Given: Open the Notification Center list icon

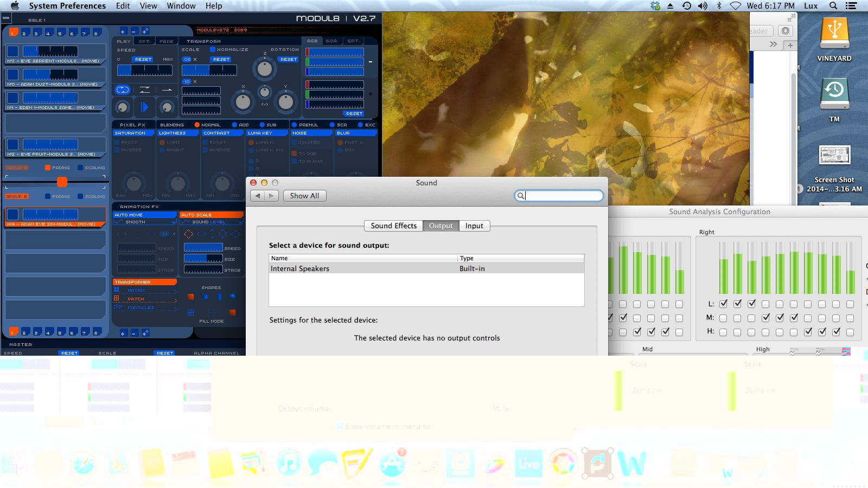Looking at the screenshot, I should [851, 6].
